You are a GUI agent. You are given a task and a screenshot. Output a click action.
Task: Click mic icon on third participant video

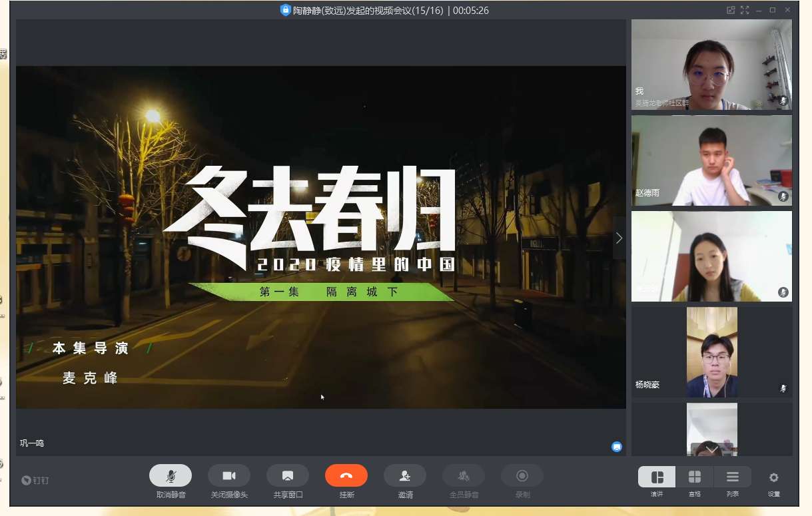click(x=783, y=292)
